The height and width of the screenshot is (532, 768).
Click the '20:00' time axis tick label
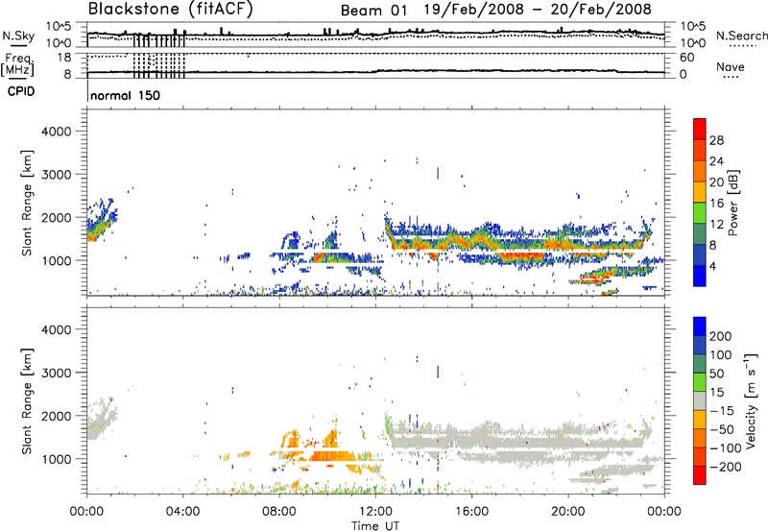[x=567, y=512]
